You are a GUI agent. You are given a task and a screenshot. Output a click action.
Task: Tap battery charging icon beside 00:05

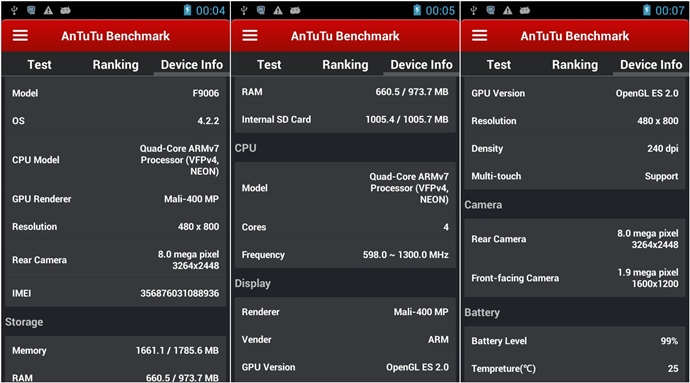pos(417,10)
